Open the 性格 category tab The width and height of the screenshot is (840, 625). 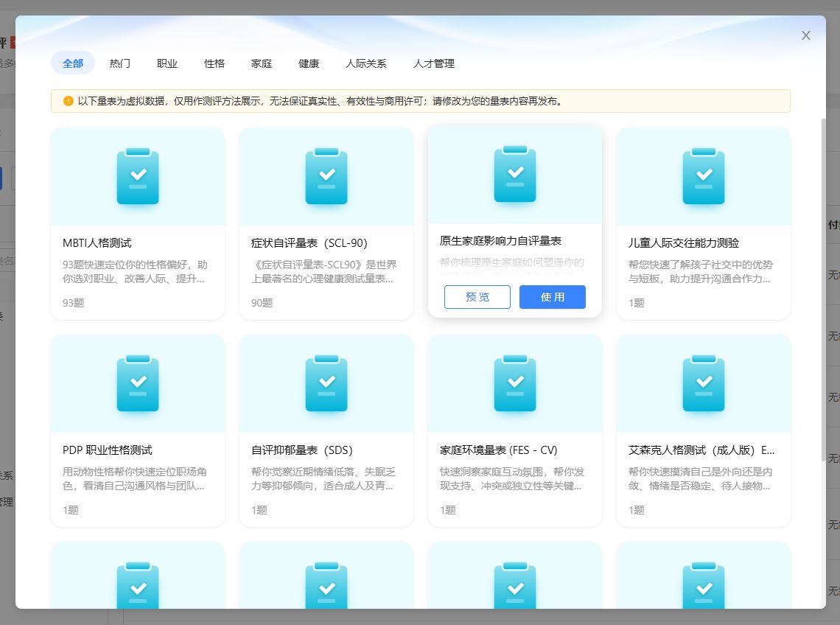click(214, 63)
